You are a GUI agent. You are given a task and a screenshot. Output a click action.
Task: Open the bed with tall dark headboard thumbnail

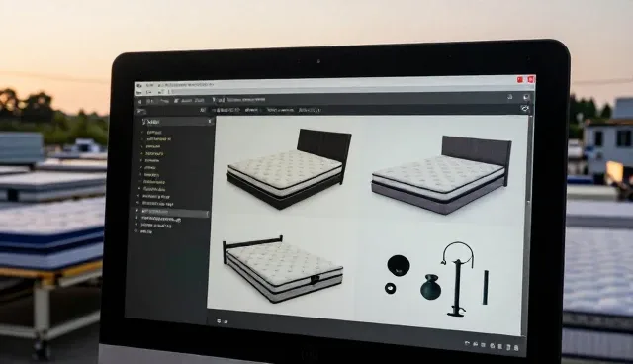click(x=288, y=169)
